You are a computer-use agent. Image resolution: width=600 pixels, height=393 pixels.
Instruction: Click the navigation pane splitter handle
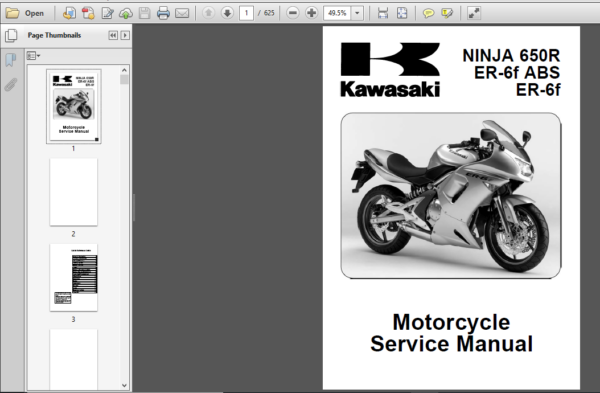(x=134, y=207)
